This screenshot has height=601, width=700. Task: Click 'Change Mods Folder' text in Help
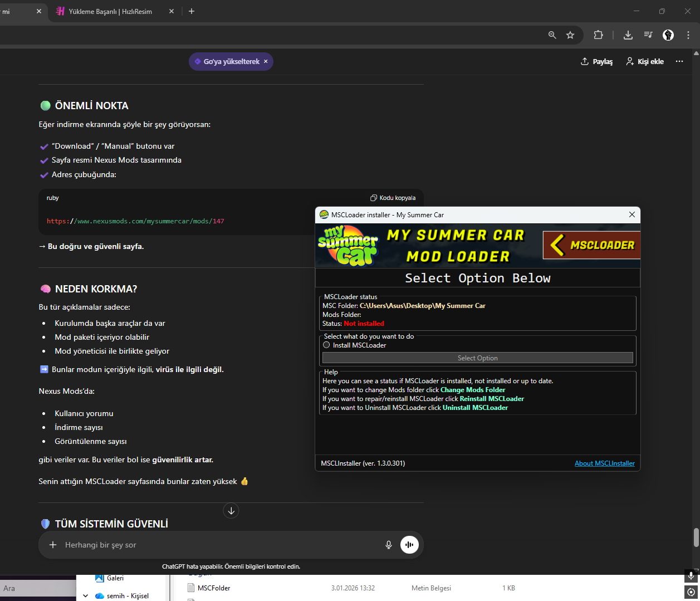(x=473, y=390)
